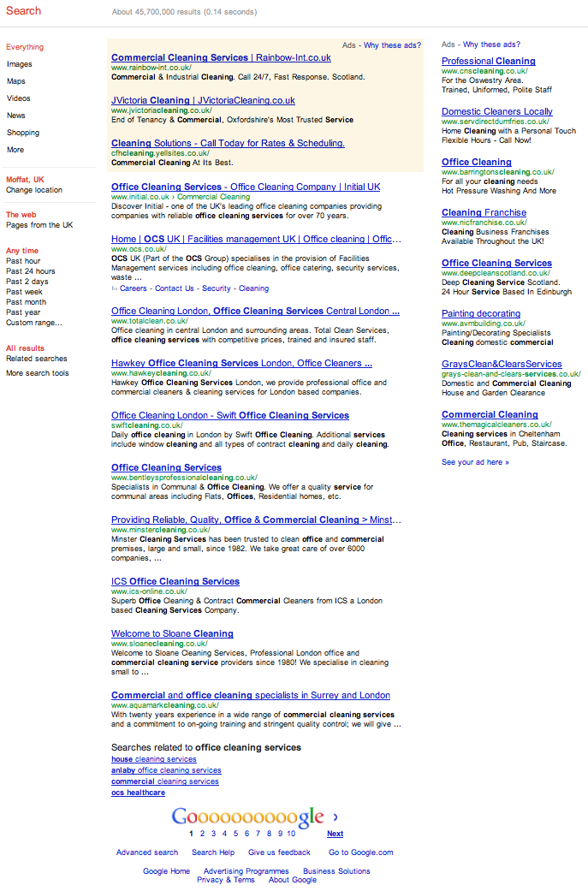Filter results to Past 2 days
The image size is (588, 891).
click(x=27, y=282)
